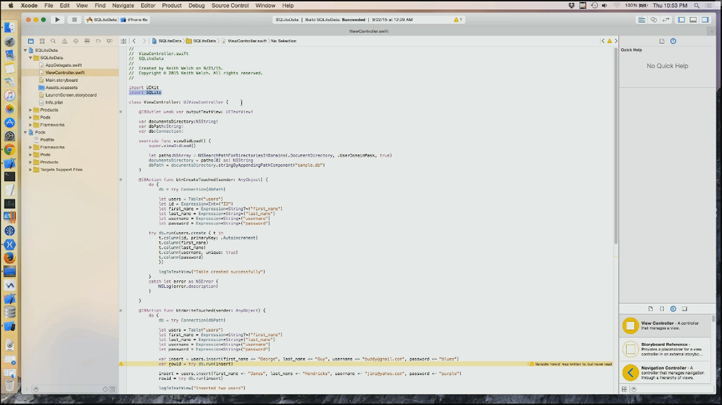Image resolution: width=722 pixels, height=405 pixels.
Task: Open the Editor menu
Action: 147,5
